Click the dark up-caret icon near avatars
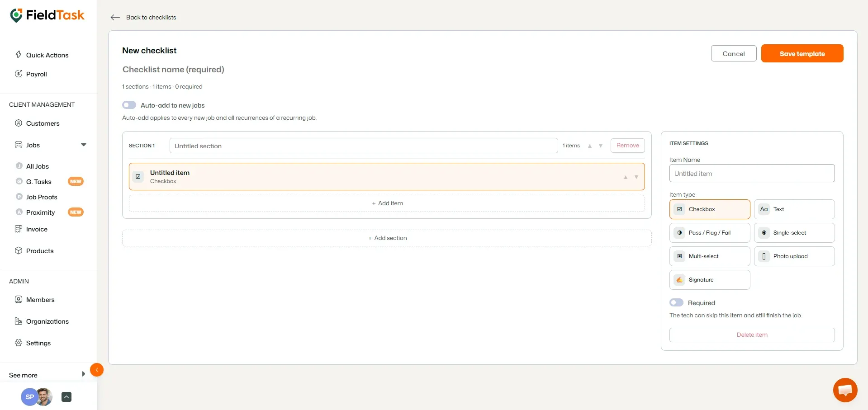The width and height of the screenshot is (868, 410). click(x=66, y=397)
